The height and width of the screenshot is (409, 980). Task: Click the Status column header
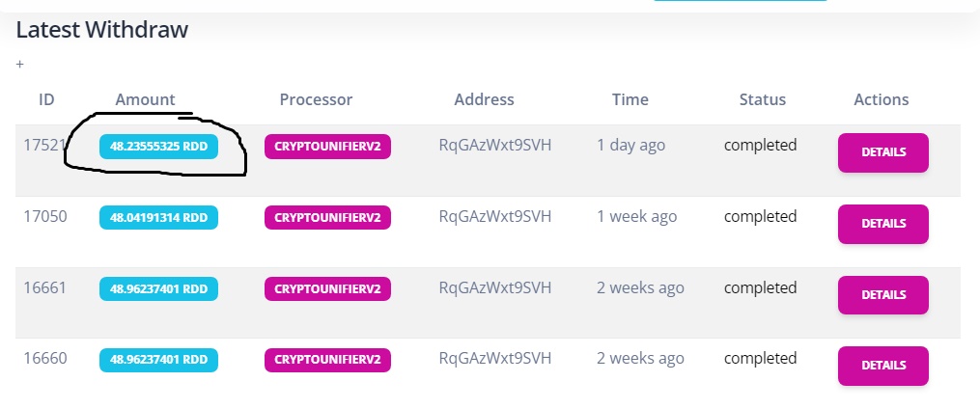pos(763,100)
